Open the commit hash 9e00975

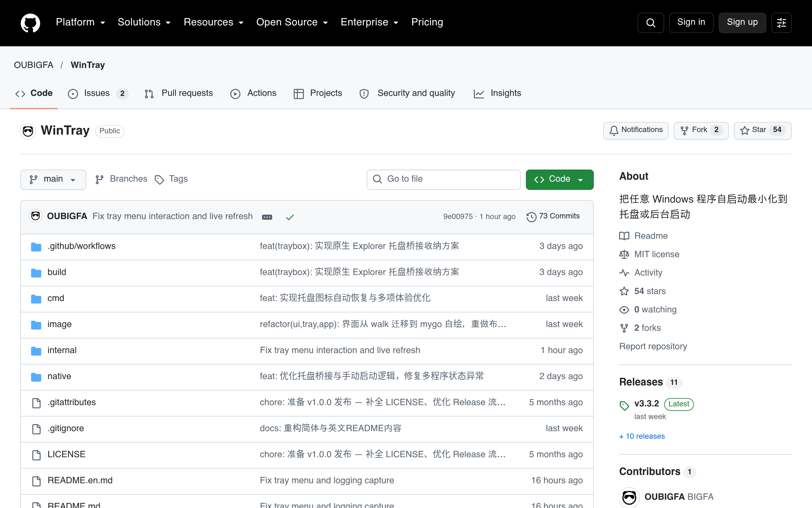458,217
